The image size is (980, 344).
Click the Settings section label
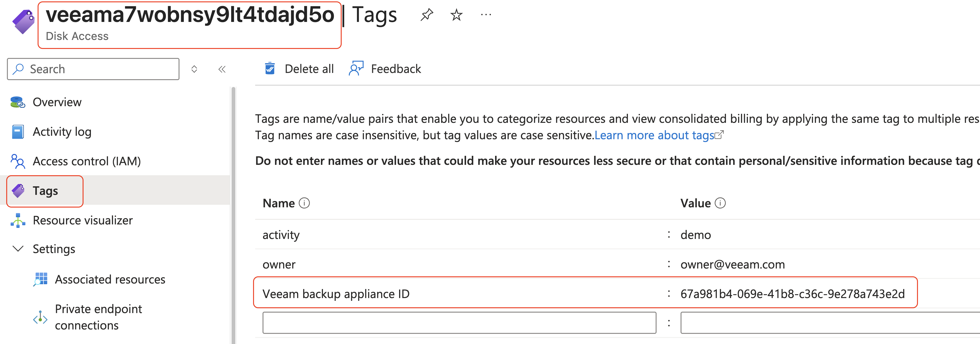(54, 249)
